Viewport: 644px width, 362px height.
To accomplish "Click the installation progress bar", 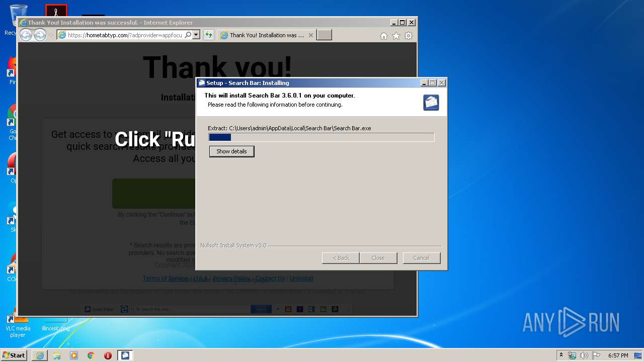I will 321,137.
